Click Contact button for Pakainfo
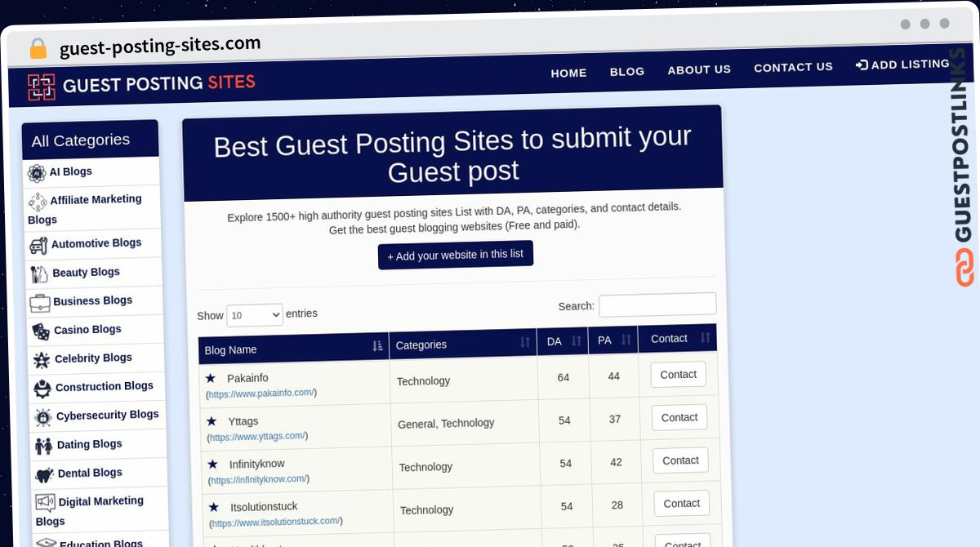Screen dimensions: 980x547 tap(678, 374)
